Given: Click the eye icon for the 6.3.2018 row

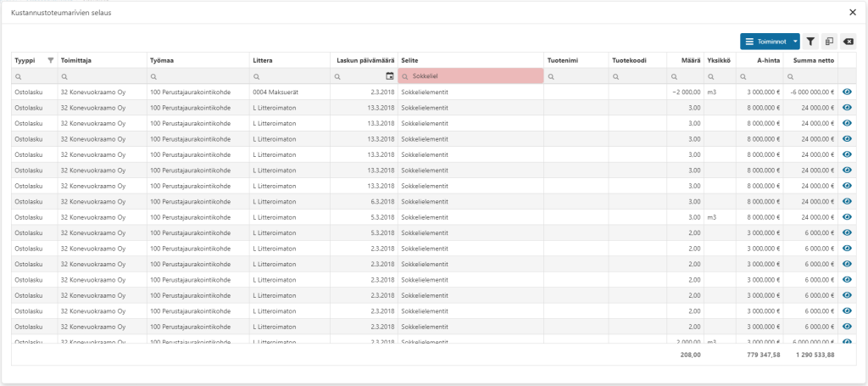Looking at the screenshot, I should click(847, 201).
